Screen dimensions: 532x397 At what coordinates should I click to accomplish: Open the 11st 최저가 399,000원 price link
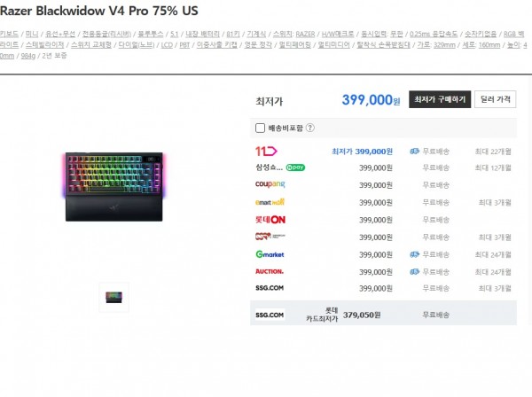tap(362, 152)
